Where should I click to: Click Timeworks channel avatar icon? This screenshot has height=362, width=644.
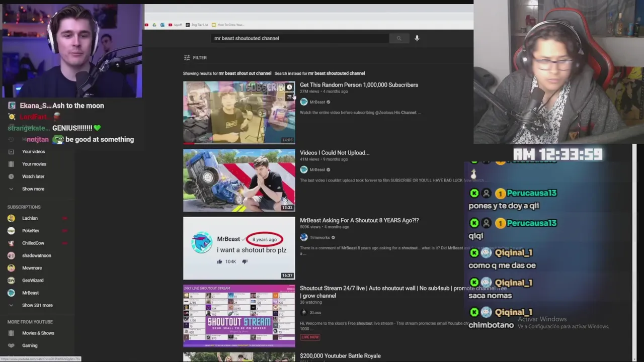click(303, 237)
